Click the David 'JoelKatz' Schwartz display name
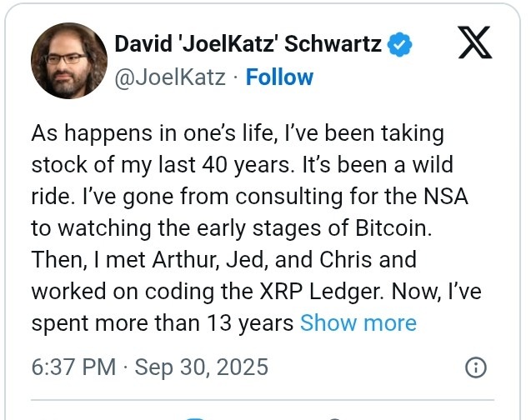The height and width of the screenshot is (420, 531). (248, 44)
